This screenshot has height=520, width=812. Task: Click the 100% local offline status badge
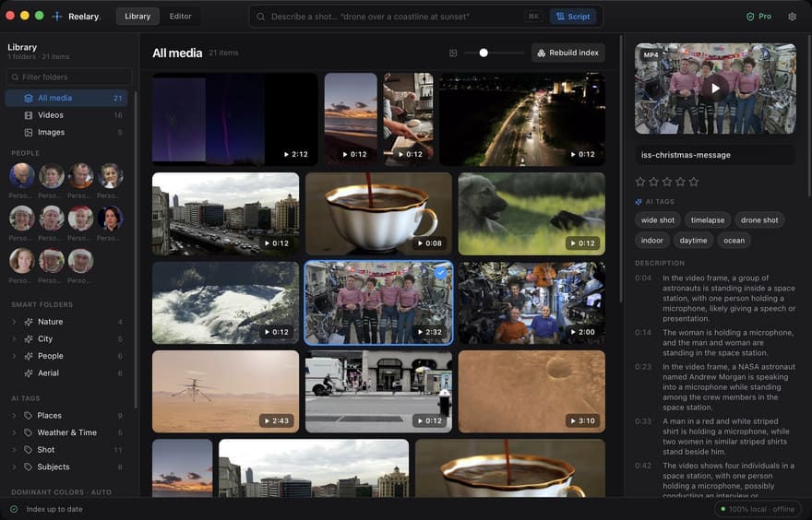pyautogui.click(x=758, y=509)
